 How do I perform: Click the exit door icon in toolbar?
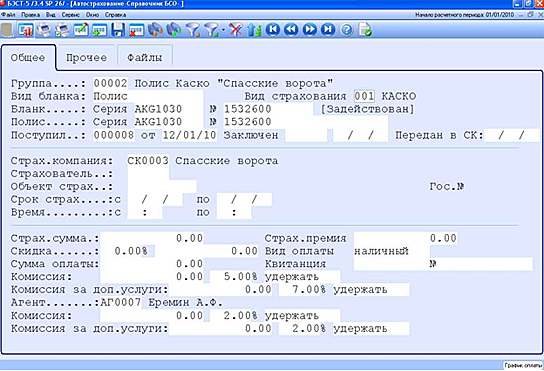point(7,30)
